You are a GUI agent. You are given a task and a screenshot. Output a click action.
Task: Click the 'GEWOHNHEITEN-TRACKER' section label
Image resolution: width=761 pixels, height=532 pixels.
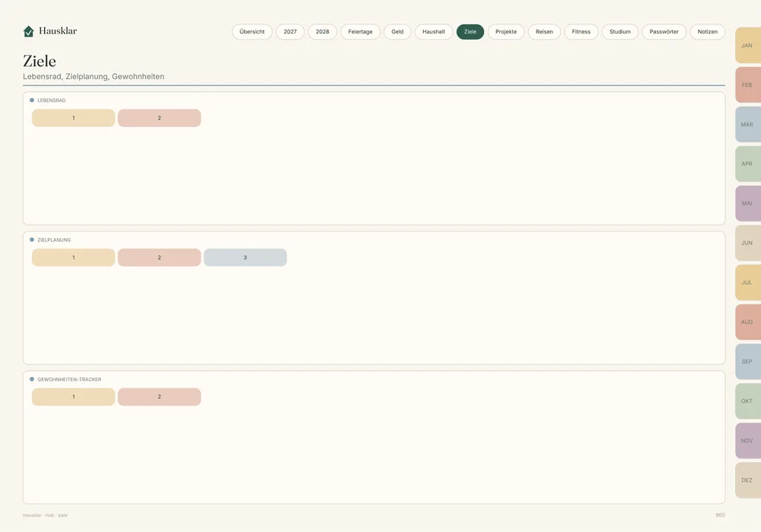click(x=69, y=379)
